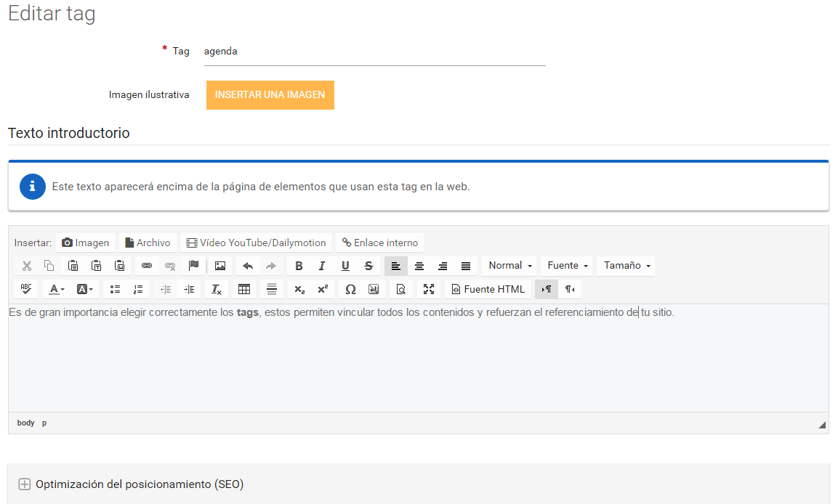The width and height of the screenshot is (838, 504).
Task: Maximize the editor with fullscreen icon
Action: 429,289
